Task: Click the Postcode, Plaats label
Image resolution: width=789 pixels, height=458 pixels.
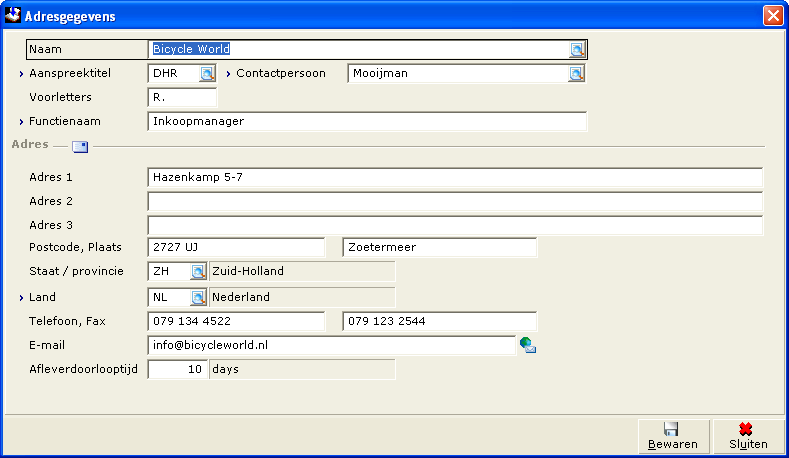Action: point(75,247)
